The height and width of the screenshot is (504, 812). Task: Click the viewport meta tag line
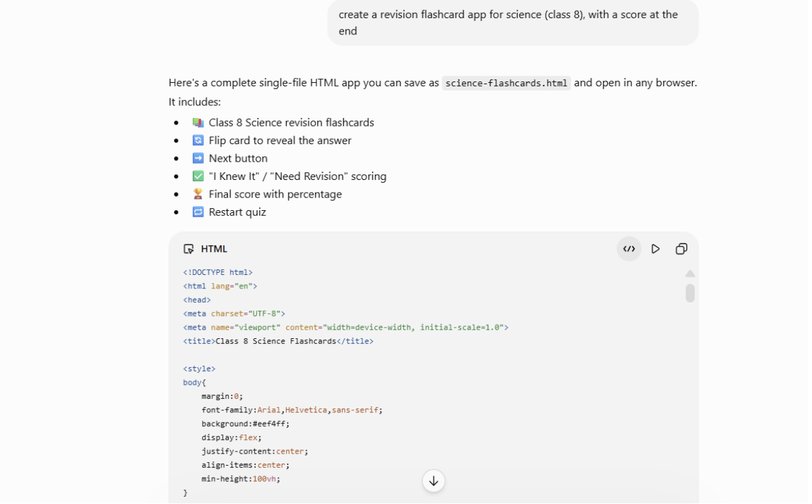345,327
